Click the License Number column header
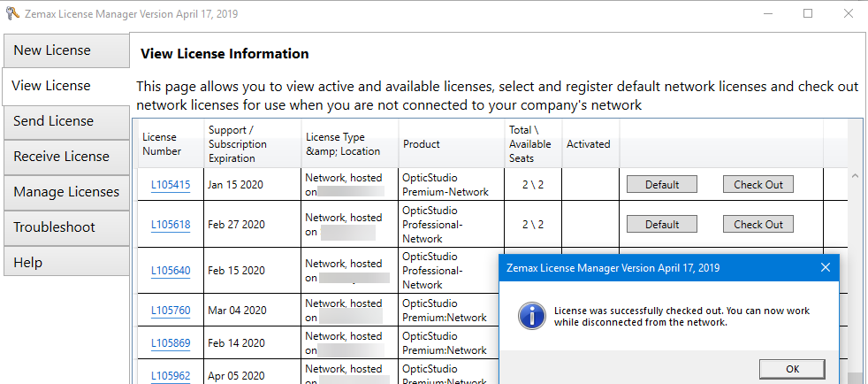868x384 pixels. pos(171,144)
